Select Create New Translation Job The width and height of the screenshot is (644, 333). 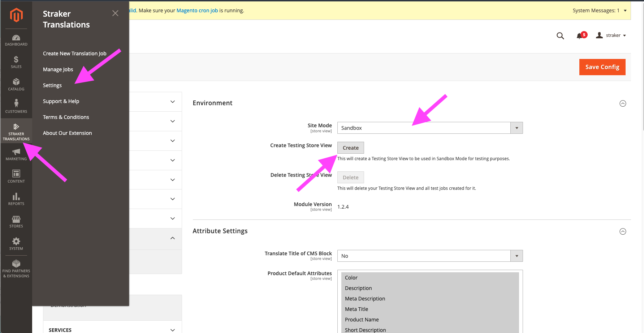click(75, 54)
